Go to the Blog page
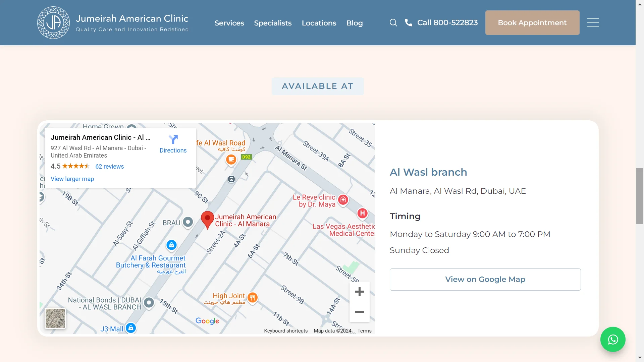This screenshot has width=644, height=362. [x=355, y=23]
